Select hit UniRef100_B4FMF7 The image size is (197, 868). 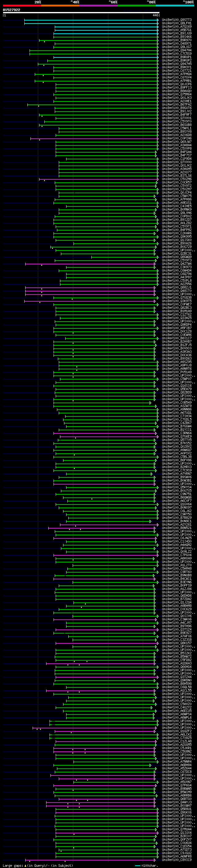(176, 115)
